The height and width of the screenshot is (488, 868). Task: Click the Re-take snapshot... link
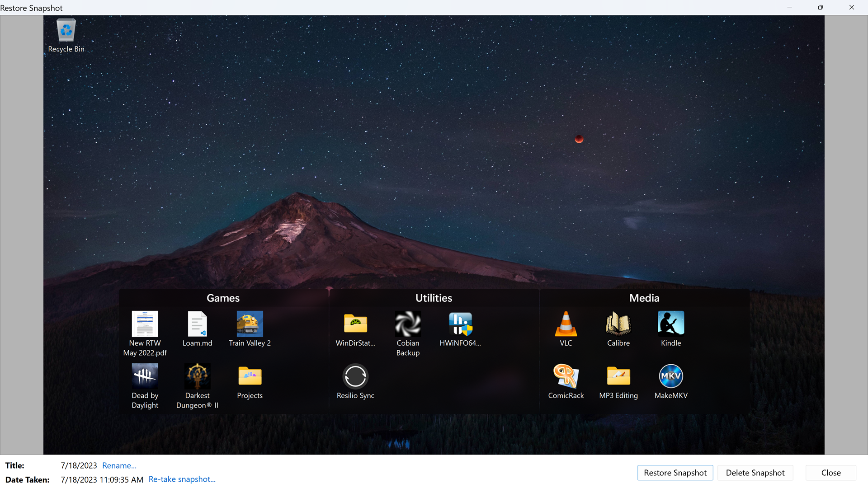[x=182, y=479]
